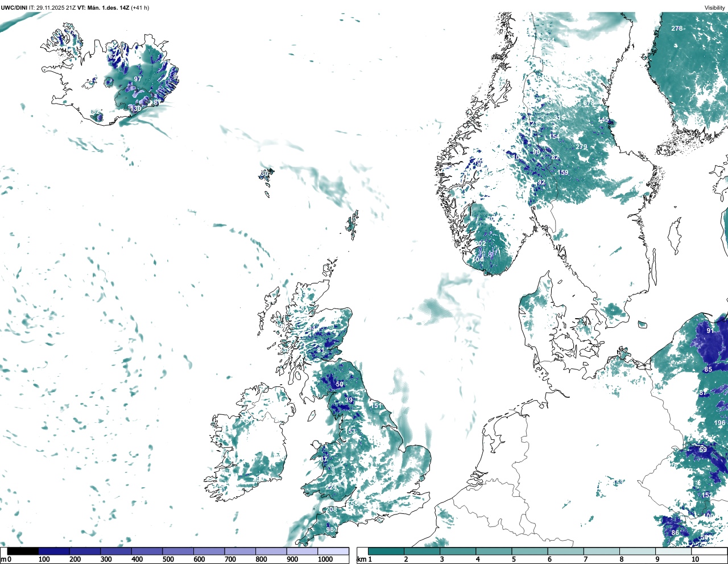
Task: Click the '202' visibility value in southern Norway
Action: [x=481, y=244]
